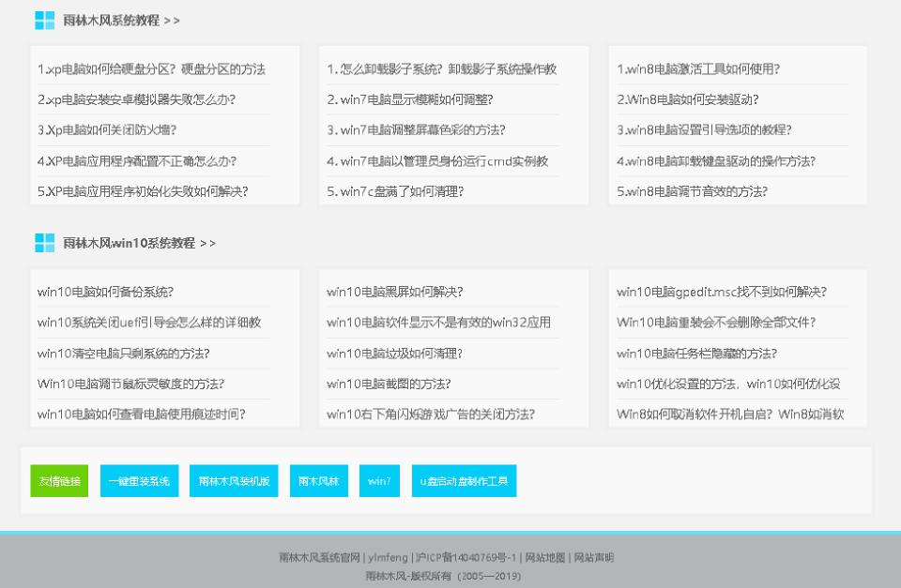Click the win? button
901x588 pixels.
click(379, 481)
